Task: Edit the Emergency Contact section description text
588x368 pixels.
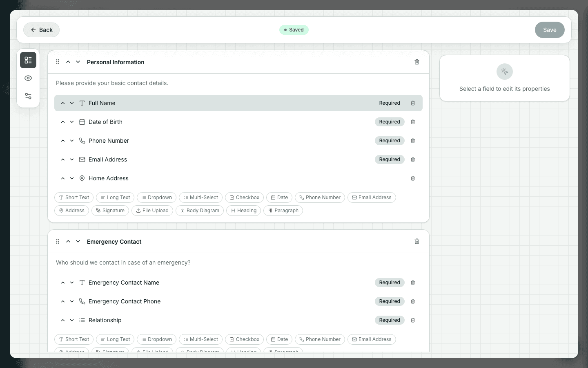Action: click(x=123, y=263)
